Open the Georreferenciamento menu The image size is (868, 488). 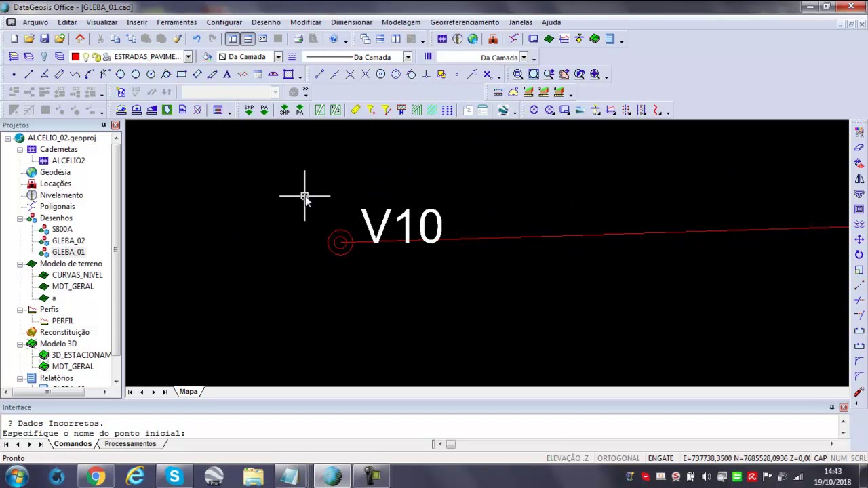pos(465,22)
